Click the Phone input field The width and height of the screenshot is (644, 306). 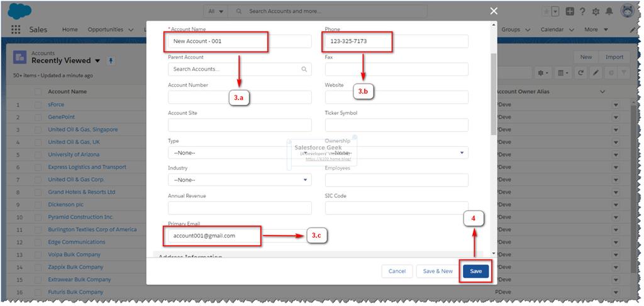coord(397,41)
